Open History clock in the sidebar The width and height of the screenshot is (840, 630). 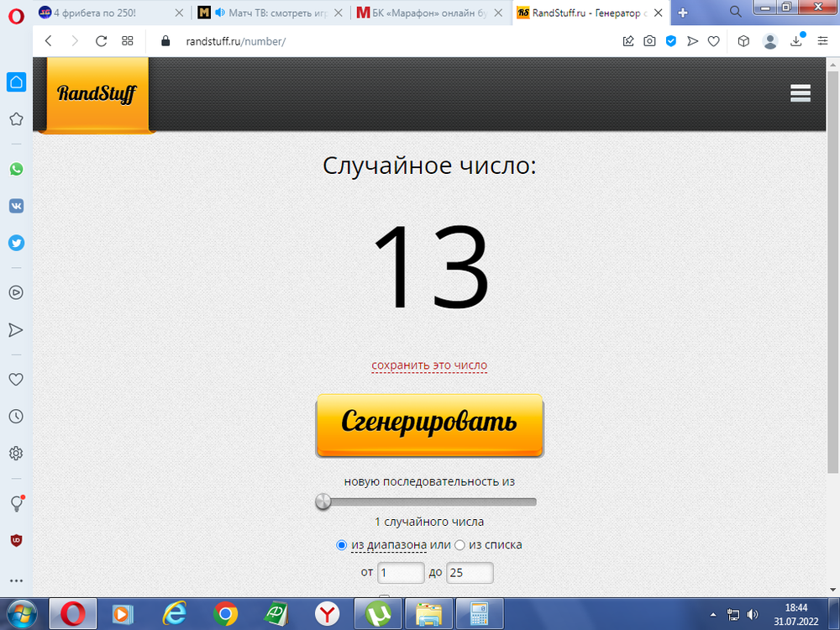tap(16, 417)
